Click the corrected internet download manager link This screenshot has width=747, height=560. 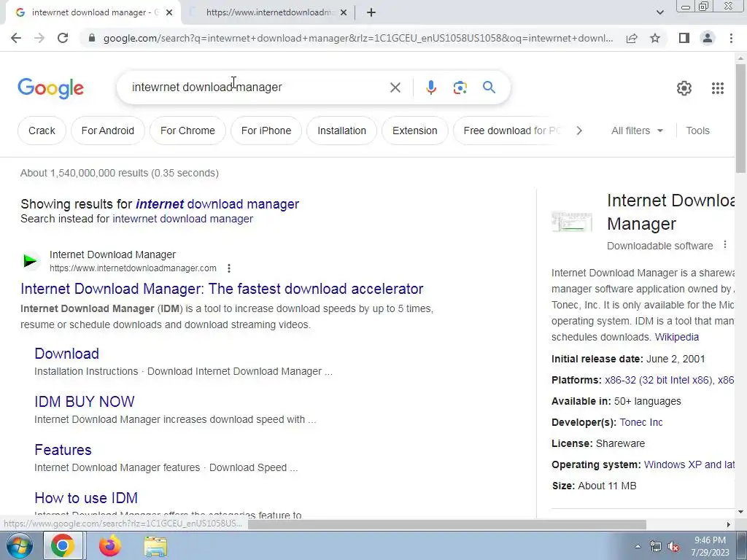[217, 204]
